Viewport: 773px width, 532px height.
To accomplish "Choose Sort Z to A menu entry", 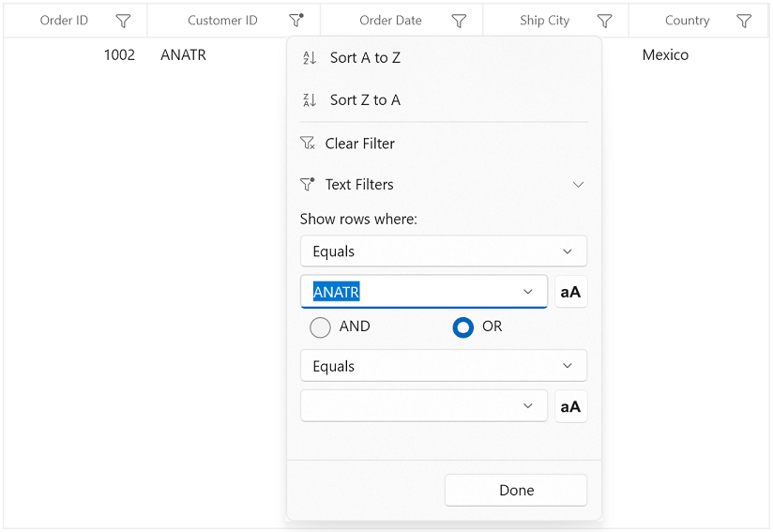I will pos(444,100).
